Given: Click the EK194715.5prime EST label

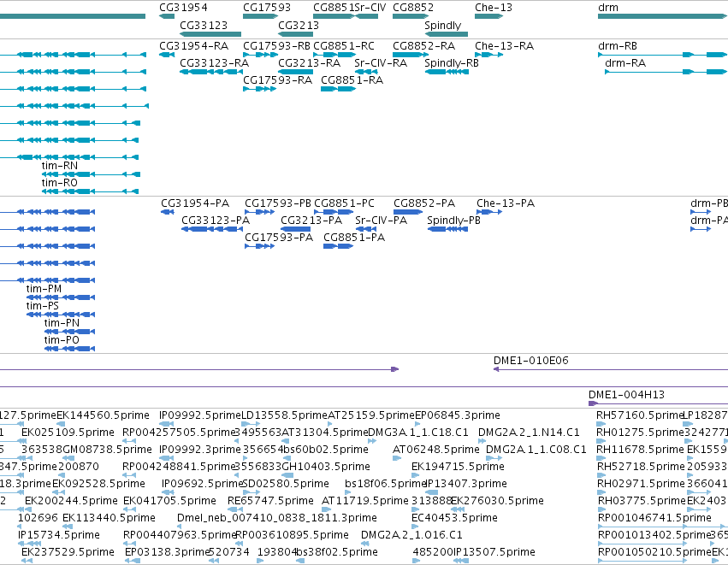Looking at the screenshot, I should click(458, 467).
